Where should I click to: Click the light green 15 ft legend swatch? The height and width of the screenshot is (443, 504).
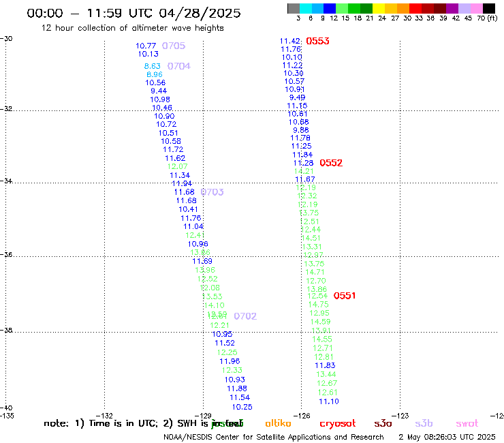(x=342, y=8)
